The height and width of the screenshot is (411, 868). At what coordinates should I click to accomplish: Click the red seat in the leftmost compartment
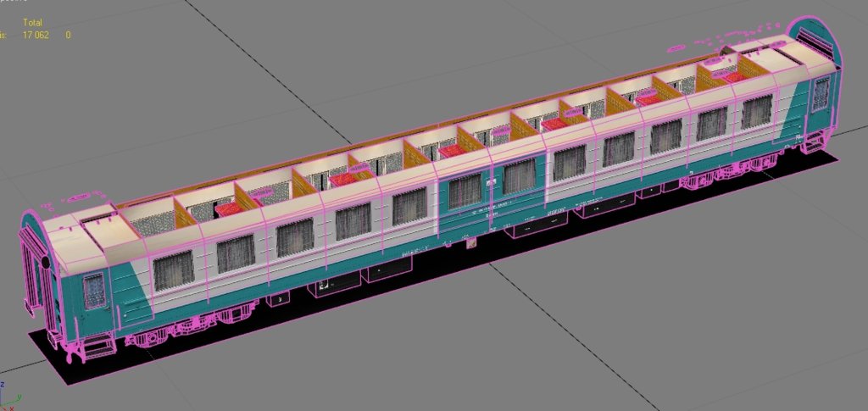point(226,208)
